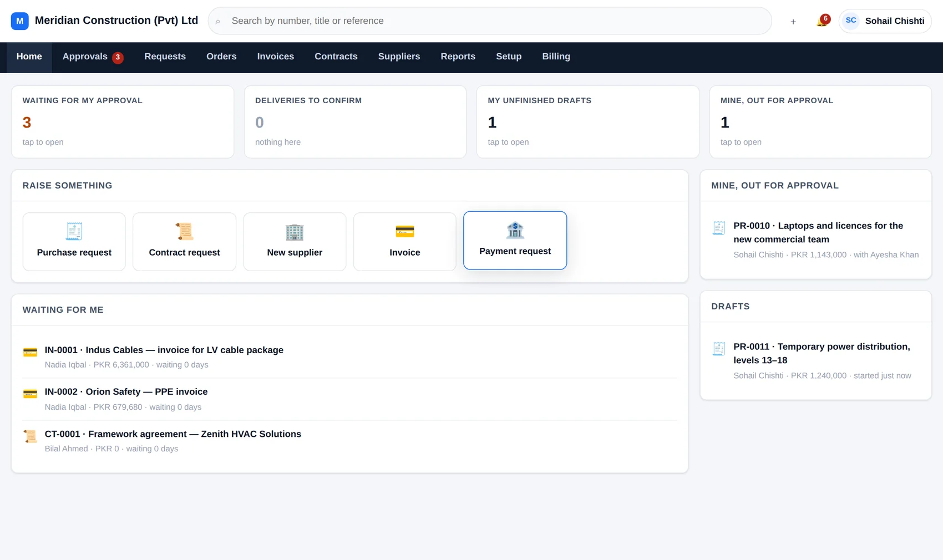Screen dimensions: 943x560
Task: Click receipt icon beside PR-0011 draft
Action: (x=719, y=349)
